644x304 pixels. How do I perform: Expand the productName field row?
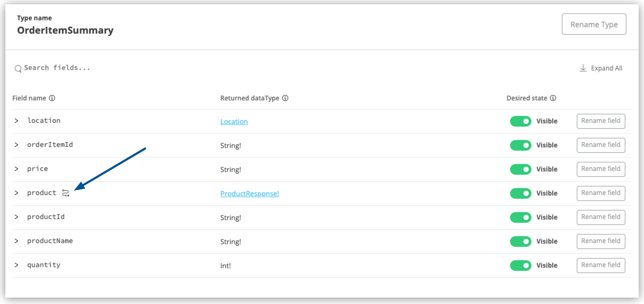pos(17,241)
